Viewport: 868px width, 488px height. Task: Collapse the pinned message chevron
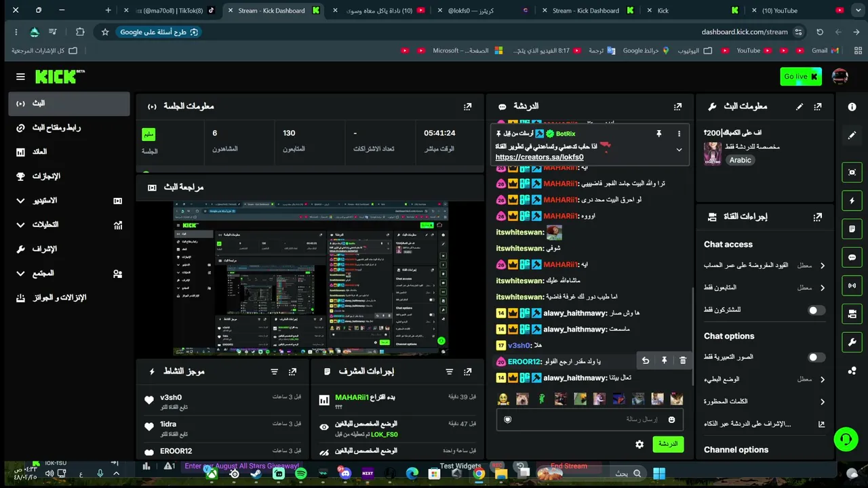(x=679, y=150)
